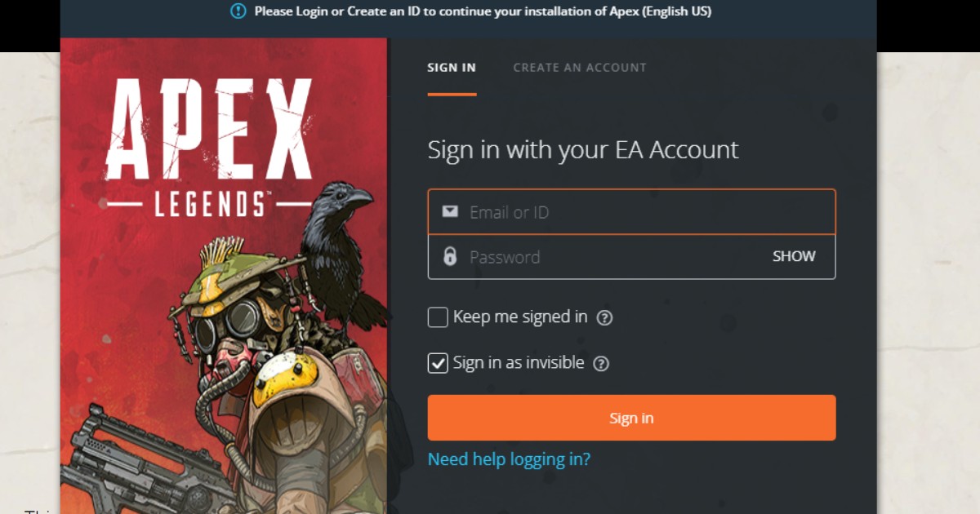Switch to the SIGN IN tab

452,68
